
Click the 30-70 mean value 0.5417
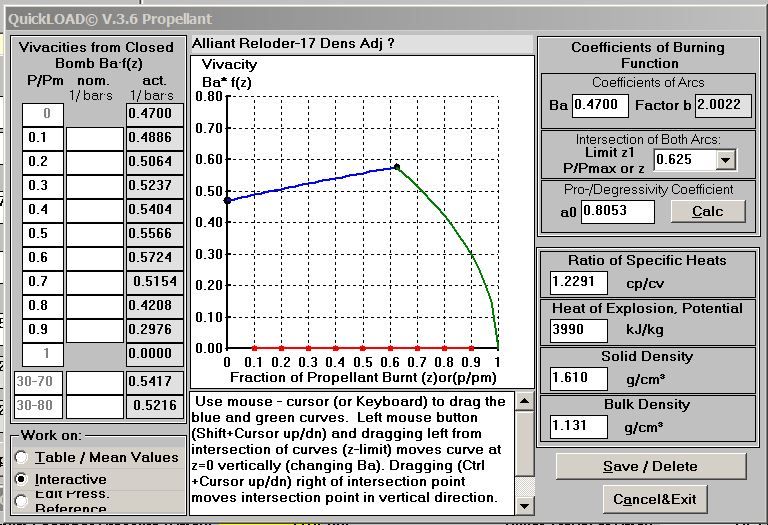click(x=155, y=382)
